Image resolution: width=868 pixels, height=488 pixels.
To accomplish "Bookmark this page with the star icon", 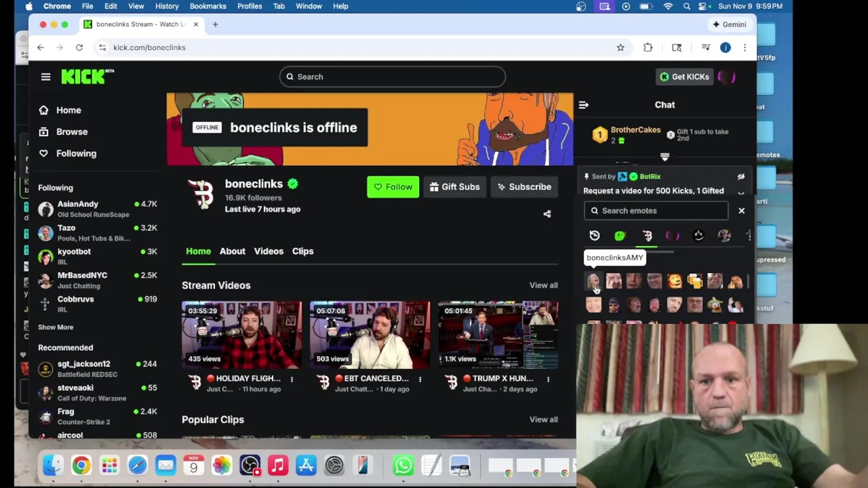I will tap(620, 47).
